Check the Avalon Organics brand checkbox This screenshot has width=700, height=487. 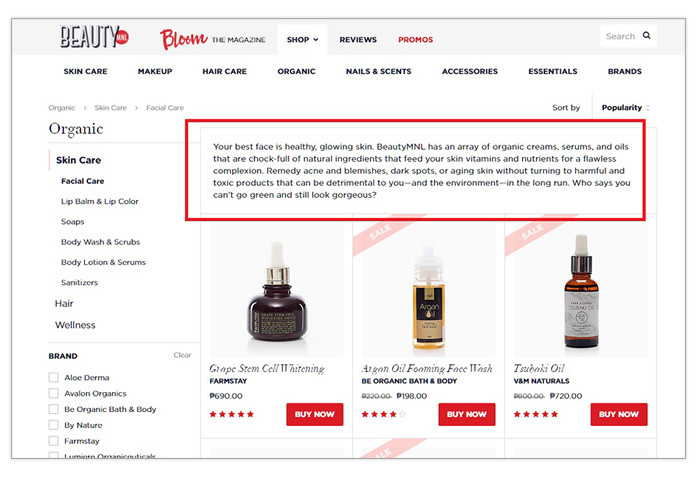tap(54, 393)
